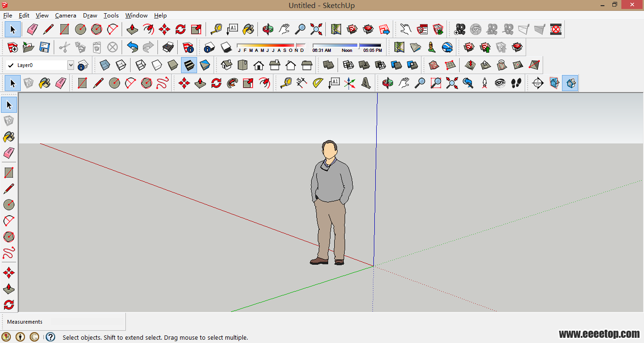Open the Layer Manager icon beside Layer0
Image resolution: width=644 pixels, height=343 pixels.
[x=83, y=65]
